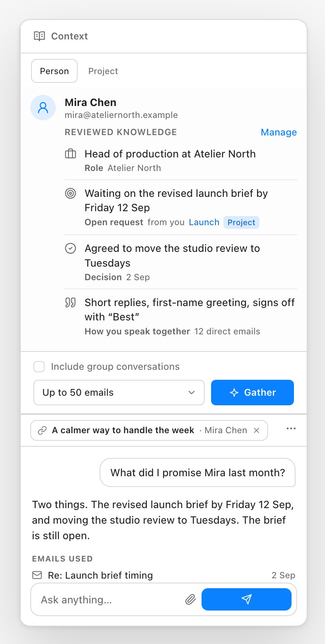Click the briefcase role icon
The height and width of the screenshot is (644, 325).
click(70, 154)
